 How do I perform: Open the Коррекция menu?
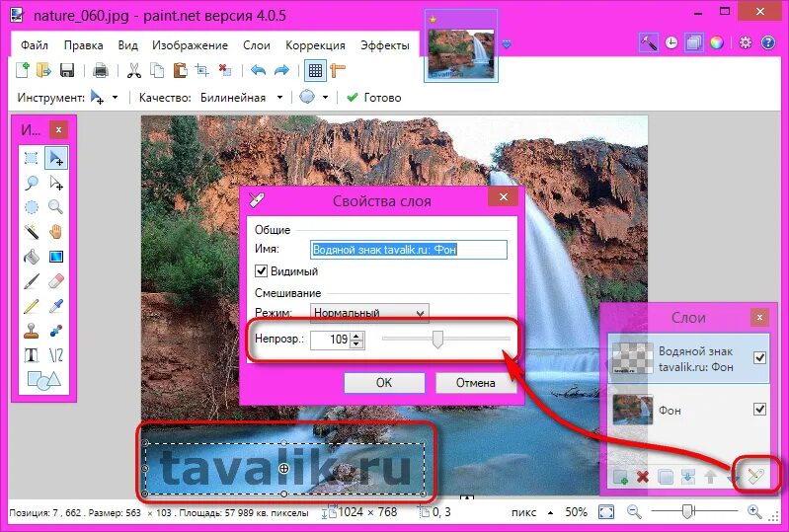315,45
